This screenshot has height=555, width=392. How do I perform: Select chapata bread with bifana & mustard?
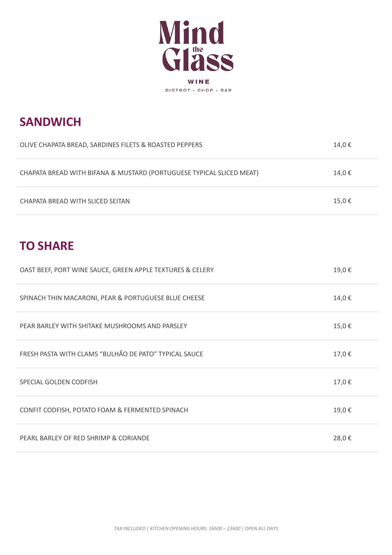(x=139, y=173)
